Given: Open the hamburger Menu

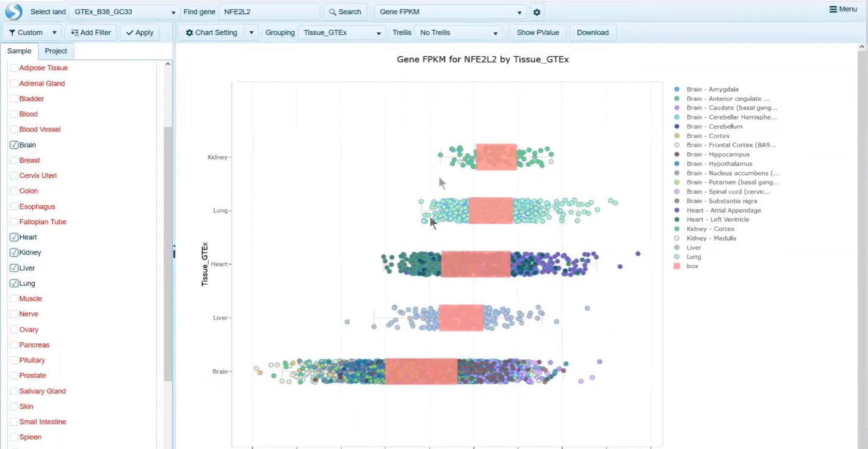Looking at the screenshot, I should (x=842, y=9).
